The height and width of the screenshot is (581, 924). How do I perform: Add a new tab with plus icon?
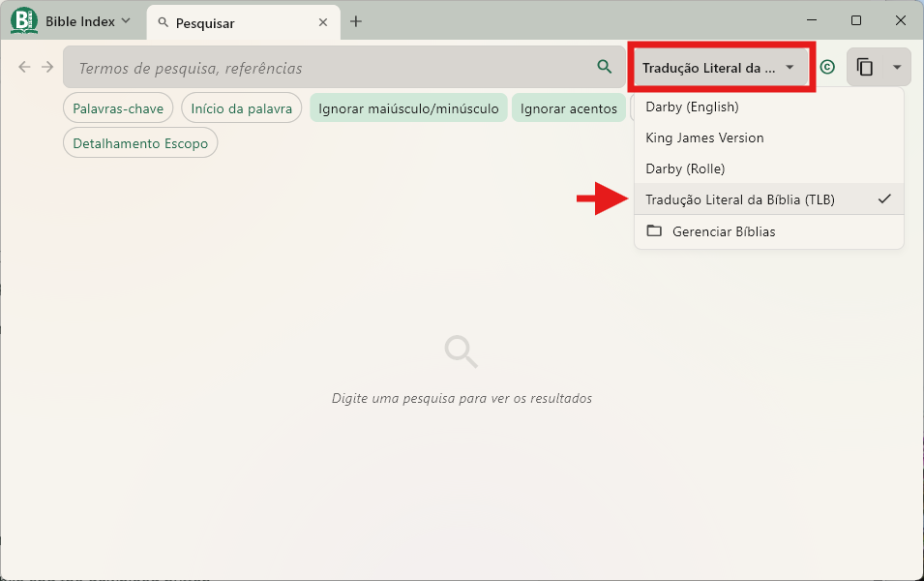[356, 22]
